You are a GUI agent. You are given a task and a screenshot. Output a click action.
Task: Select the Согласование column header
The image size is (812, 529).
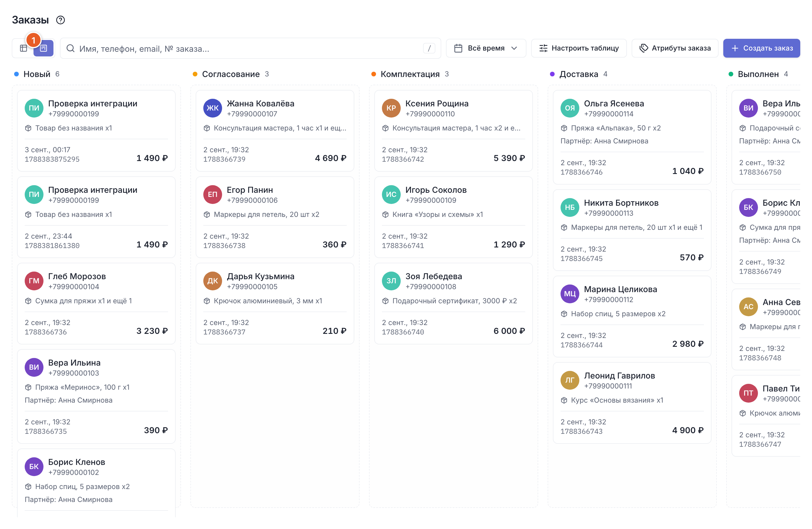click(x=231, y=74)
